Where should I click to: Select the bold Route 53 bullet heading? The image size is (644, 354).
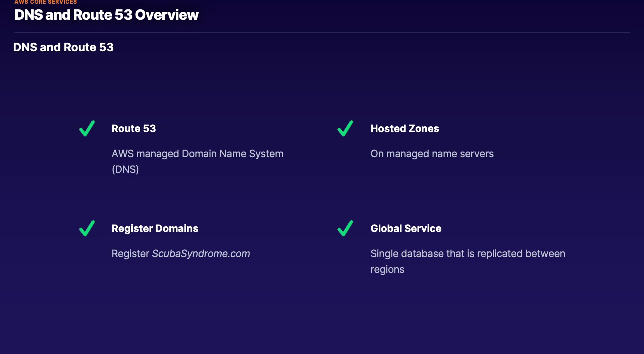(x=133, y=128)
